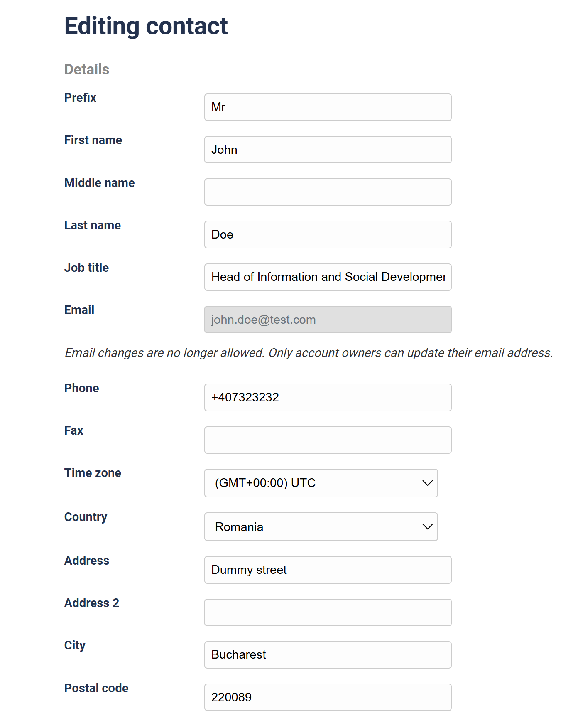Screen dimensions: 573x728
Task: Click the email changes notice text
Action: tap(309, 353)
